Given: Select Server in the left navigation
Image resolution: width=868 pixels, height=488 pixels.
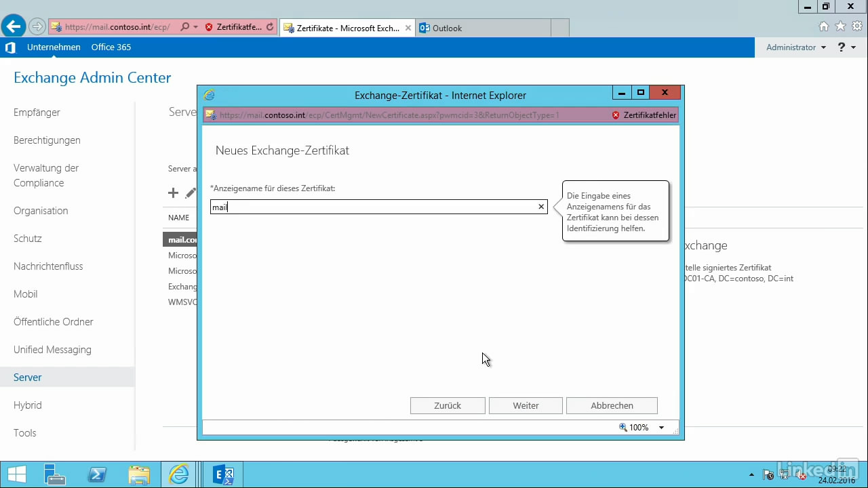Looking at the screenshot, I should pyautogui.click(x=67, y=378).
